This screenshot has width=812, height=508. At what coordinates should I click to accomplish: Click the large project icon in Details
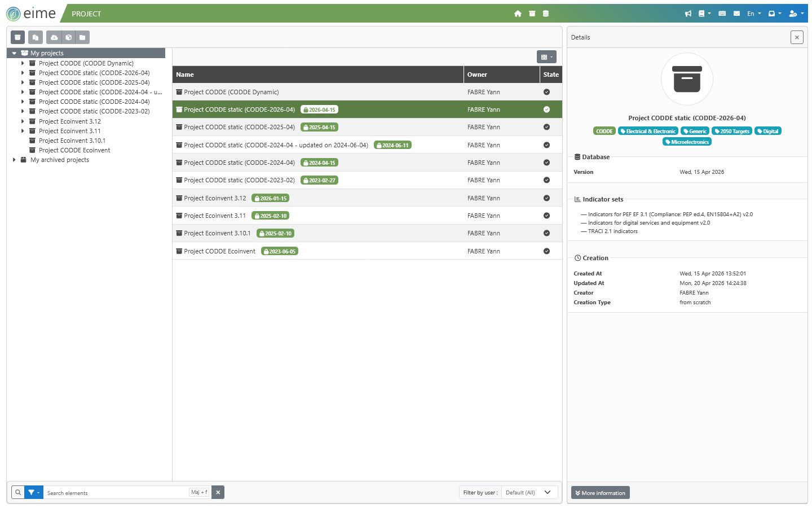pos(687,79)
